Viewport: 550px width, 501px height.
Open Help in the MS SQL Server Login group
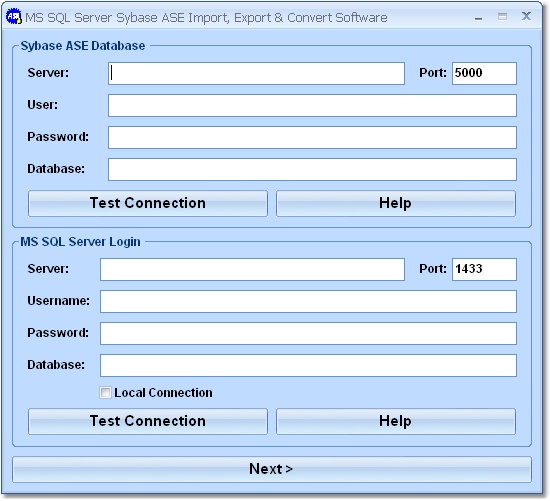pyautogui.click(x=396, y=421)
